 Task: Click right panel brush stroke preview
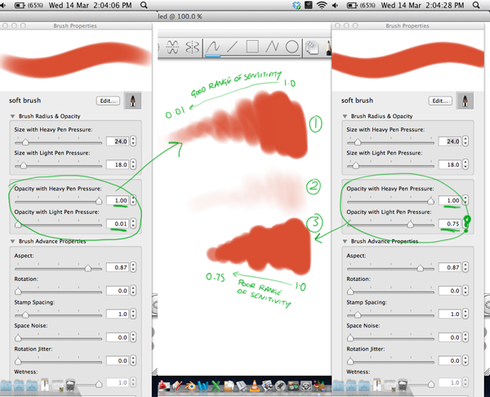click(x=408, y=61)
